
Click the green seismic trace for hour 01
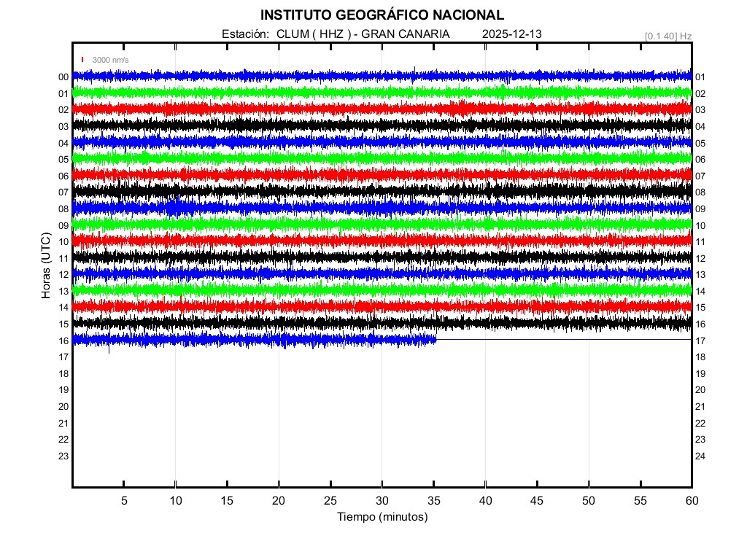click(292, 93)
